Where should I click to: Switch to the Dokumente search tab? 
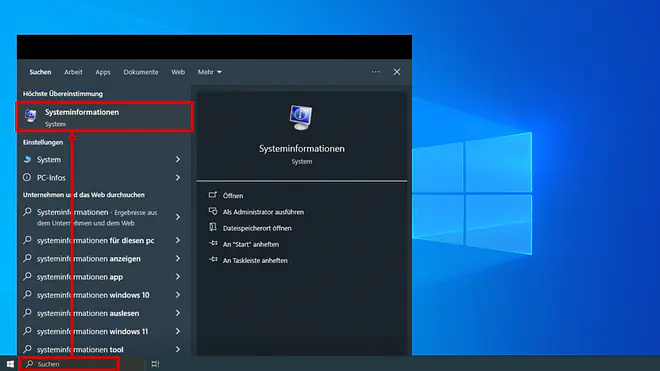point(141,72)
